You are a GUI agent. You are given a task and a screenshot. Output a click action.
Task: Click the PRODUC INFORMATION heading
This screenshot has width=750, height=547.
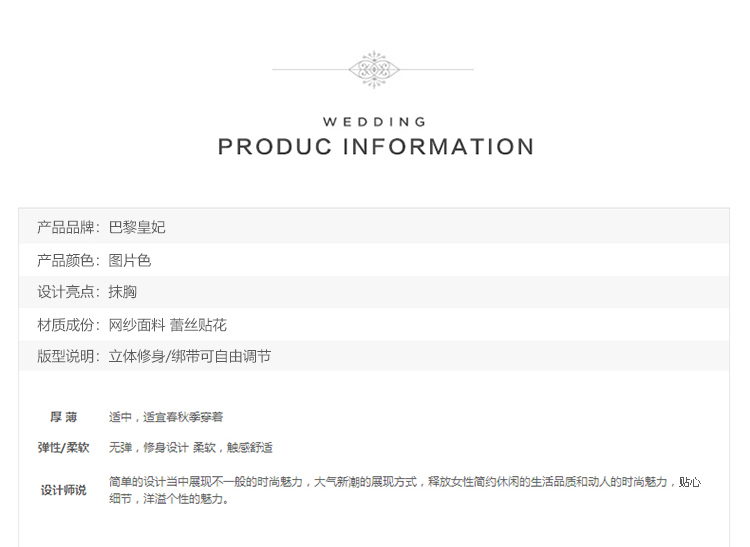[x=375, y=146]
